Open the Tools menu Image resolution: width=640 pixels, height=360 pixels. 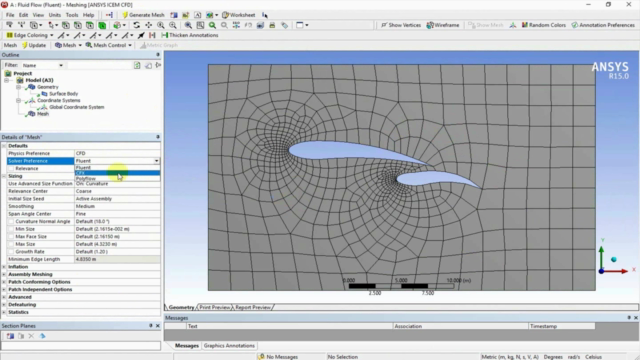coord(72,15)
